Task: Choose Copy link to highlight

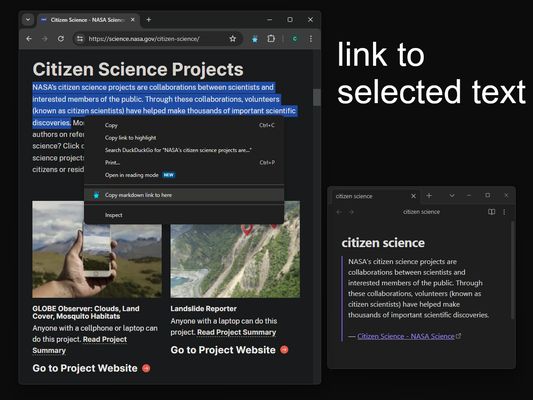Action: click(x=184, y=138)
